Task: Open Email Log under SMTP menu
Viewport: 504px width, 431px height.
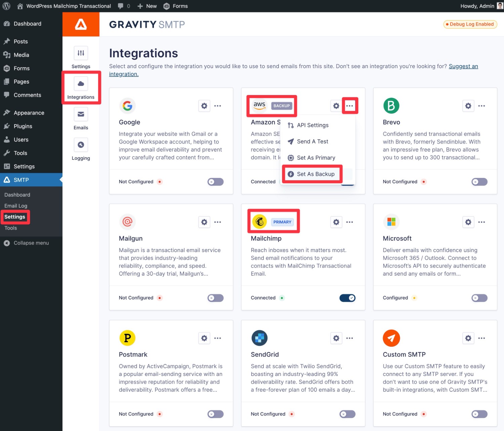Action: pyautogui.click(x=16, y=206)
